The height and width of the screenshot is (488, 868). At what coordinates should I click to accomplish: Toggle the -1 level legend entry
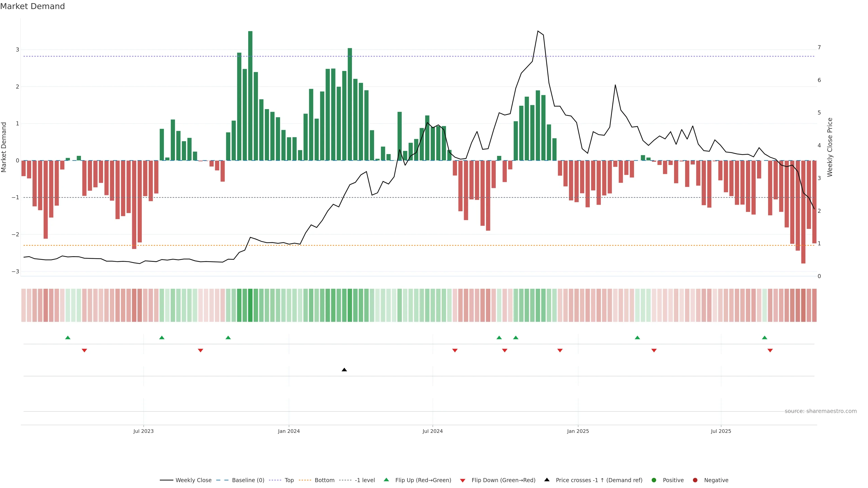[365, 480]
